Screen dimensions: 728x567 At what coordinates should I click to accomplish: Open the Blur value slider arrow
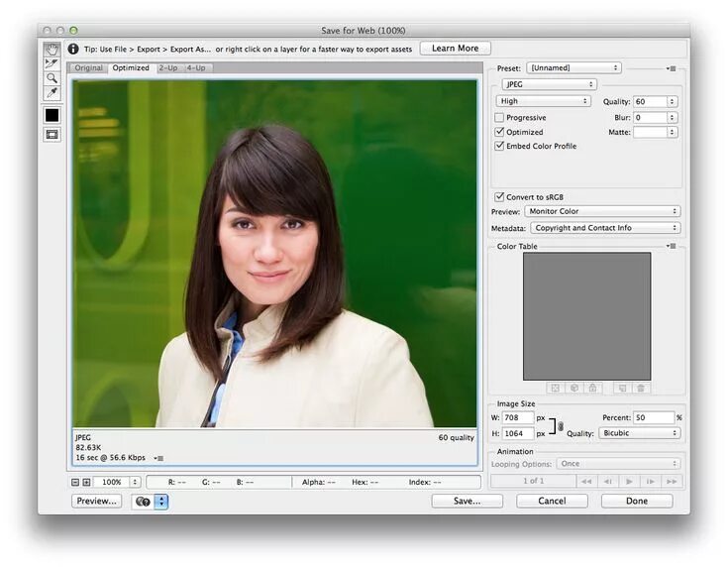(672, 118)
